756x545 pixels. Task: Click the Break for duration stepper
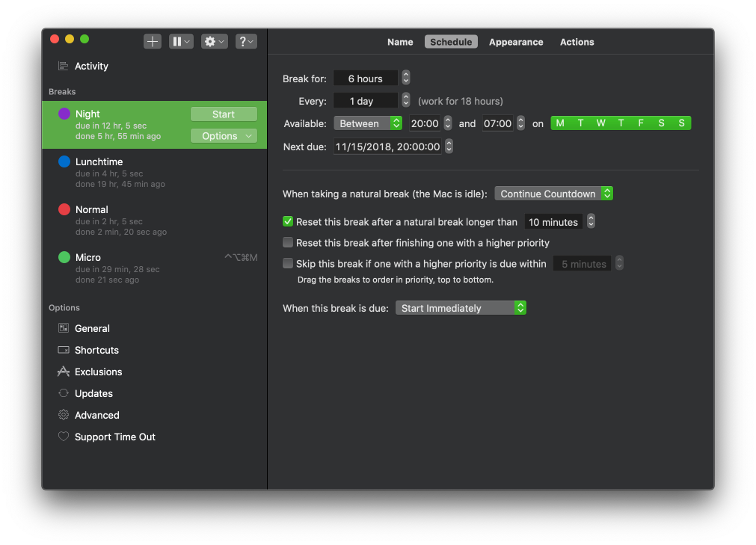click(x=406, y=78)
